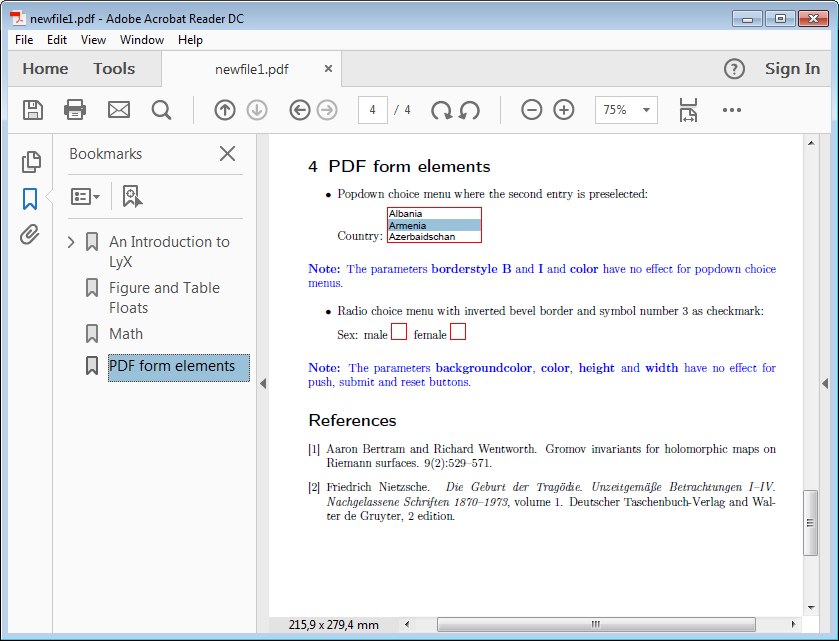Close the Bookmarks panel
The image size is (839, 641).
pyautogui.click(x=227, y=154)
